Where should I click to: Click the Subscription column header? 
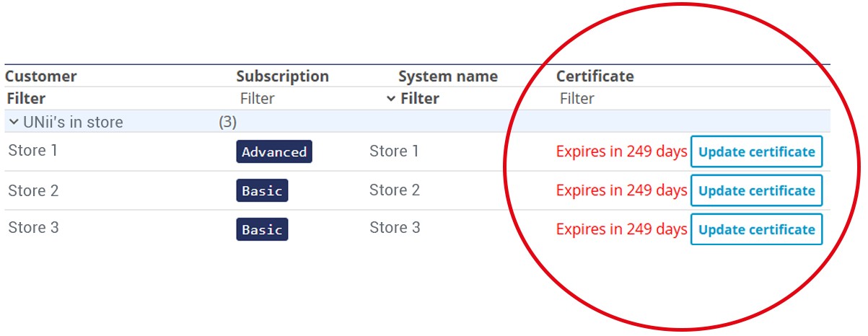(x=282, y=76)
